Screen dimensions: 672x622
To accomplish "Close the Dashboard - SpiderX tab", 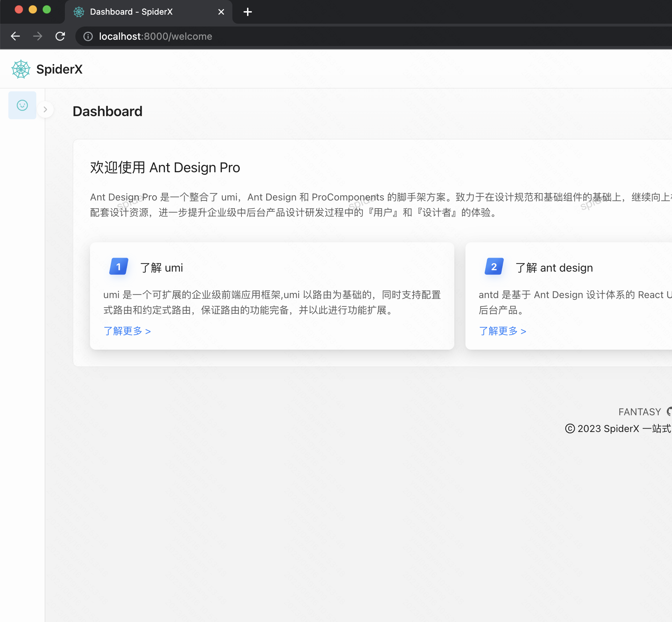I will (221, 12).
